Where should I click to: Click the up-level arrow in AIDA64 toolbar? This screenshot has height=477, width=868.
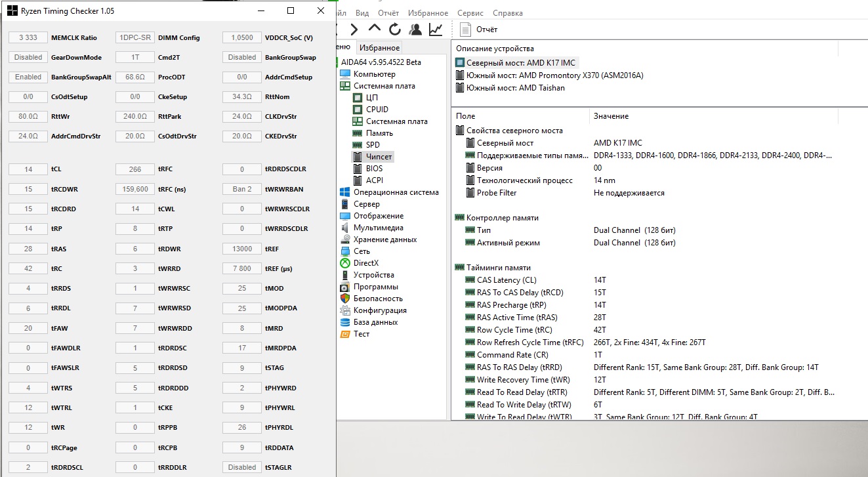pos(375,29)
